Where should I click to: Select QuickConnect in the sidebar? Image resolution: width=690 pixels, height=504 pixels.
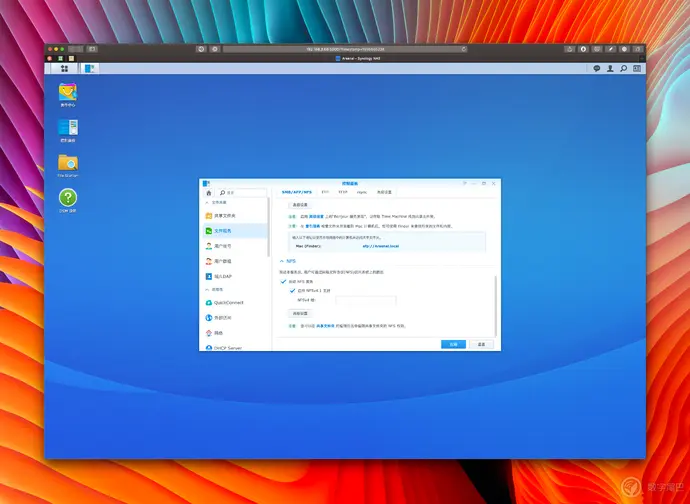tap(224, 303)
